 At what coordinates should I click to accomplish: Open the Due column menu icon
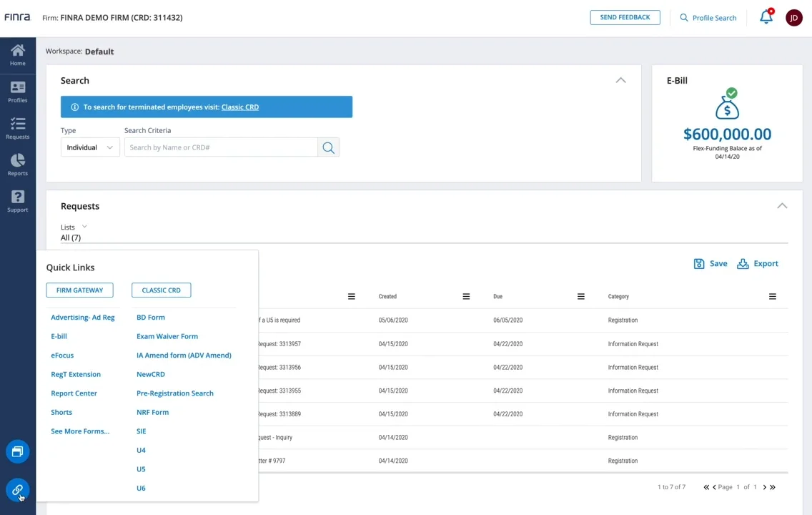(581, 296)
